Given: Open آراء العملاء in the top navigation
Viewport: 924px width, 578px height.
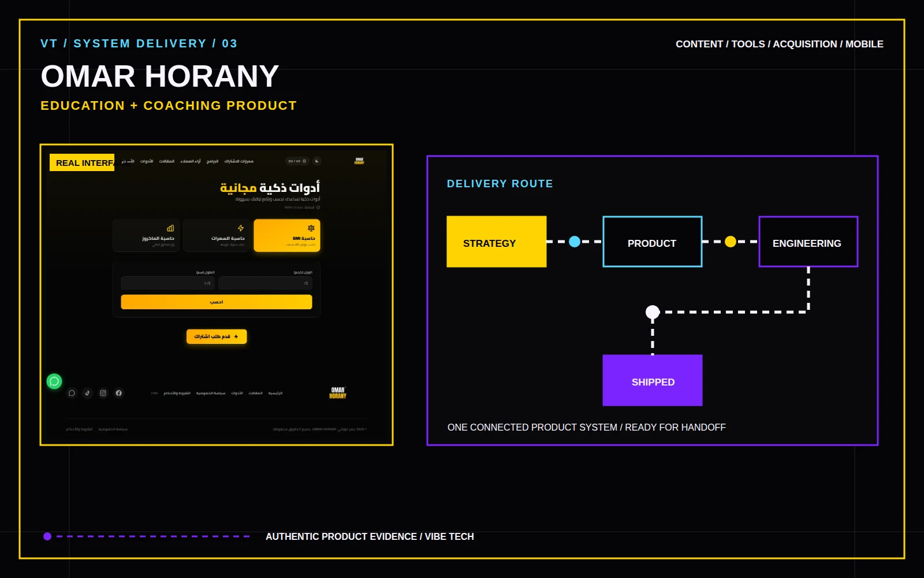Looking at the screenshot, I should pyautogui.click(x=191, y=161).
